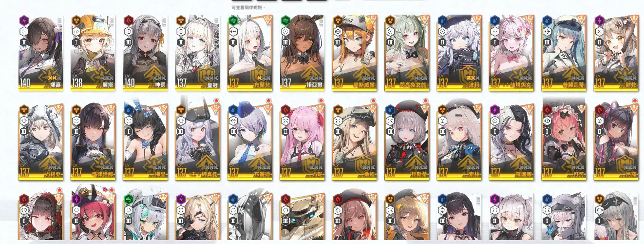
Task: Click the iron element icon on 麗塔
Action: [77, 20]
